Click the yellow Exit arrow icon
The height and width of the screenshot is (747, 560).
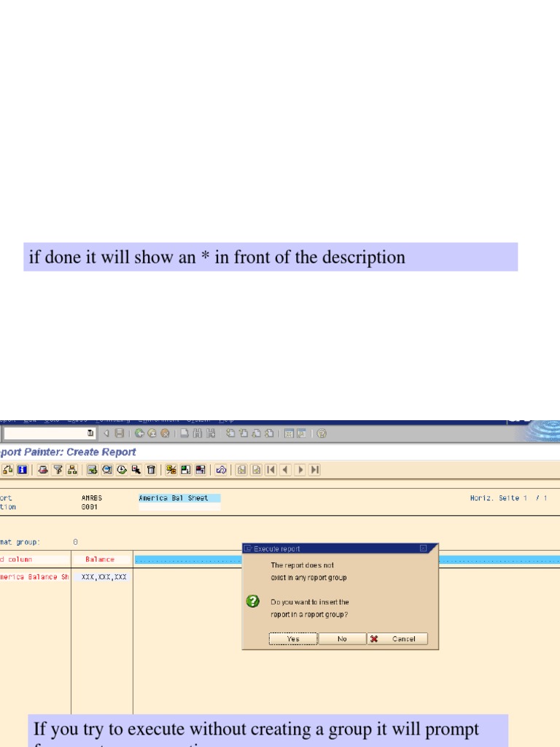[152, 433]
